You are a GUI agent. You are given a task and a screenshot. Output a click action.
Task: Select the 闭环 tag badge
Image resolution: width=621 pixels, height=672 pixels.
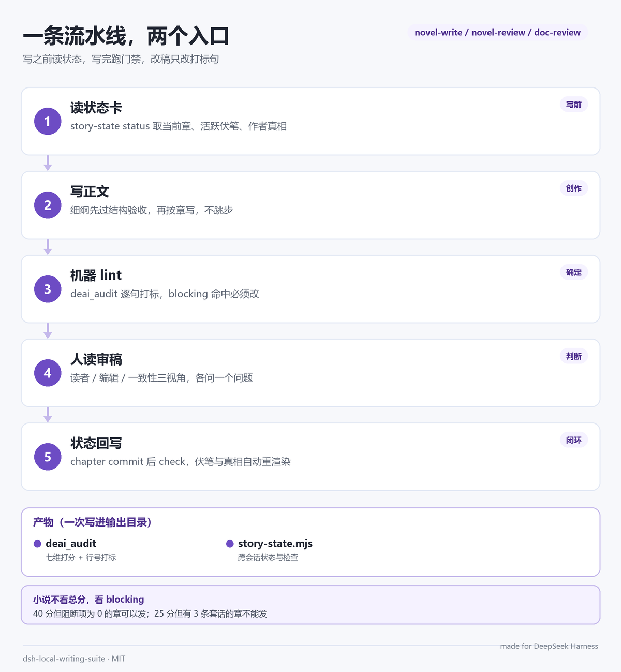[x=573, y=440]
